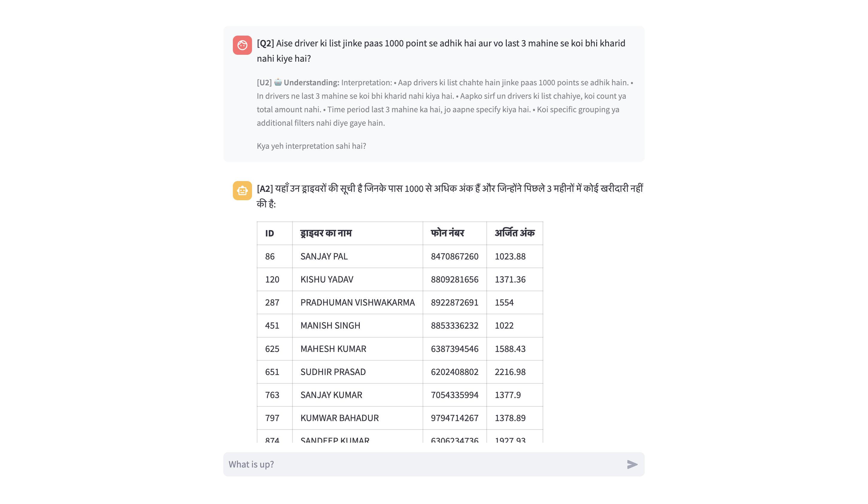This screenshot has width=868, height=504.
Task: Click the points earned column header
Action: (514, 233)
